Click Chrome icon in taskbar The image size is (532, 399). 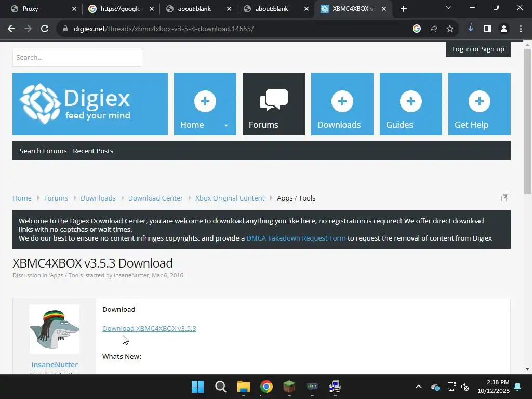pos(267,387)
